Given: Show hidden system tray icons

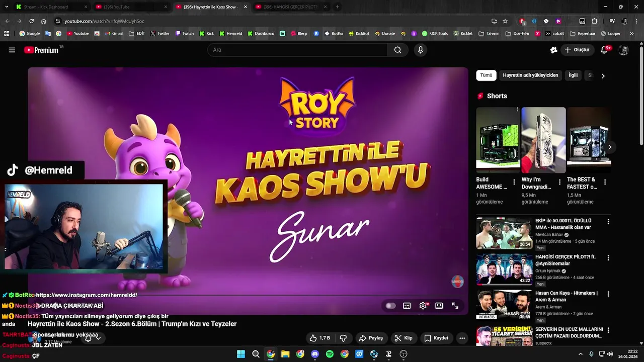Looking at the screenshot, I should (x=580, y=354).
